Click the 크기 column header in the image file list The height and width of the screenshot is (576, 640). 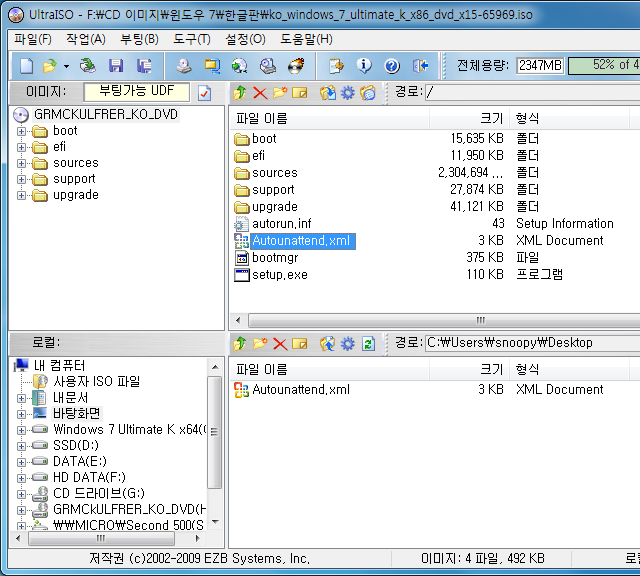469,118
